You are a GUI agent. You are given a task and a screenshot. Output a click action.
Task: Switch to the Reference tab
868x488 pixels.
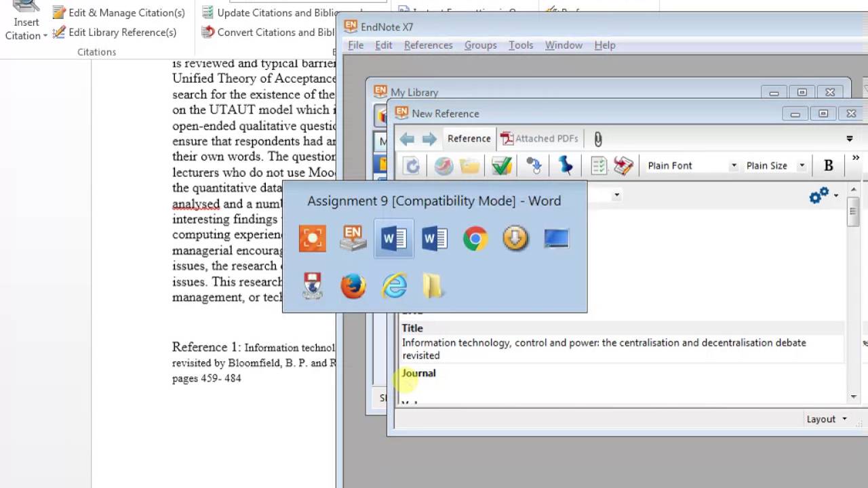[x=469, y=138]
